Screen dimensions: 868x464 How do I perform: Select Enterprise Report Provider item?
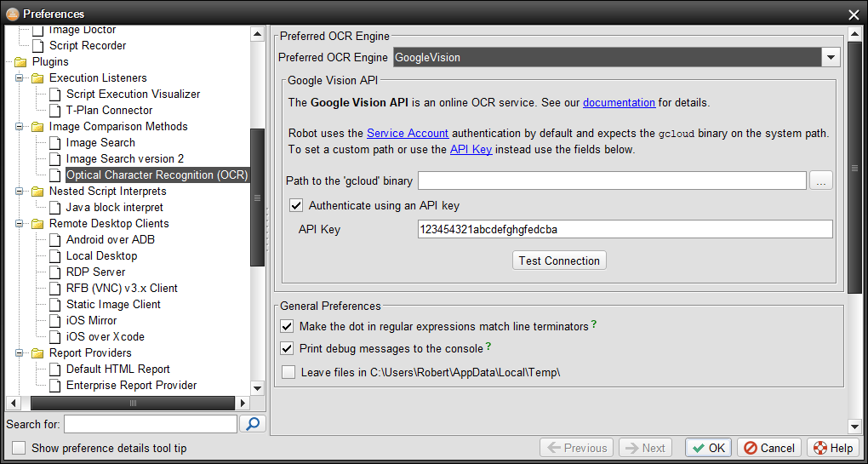(x=131, y=386)
